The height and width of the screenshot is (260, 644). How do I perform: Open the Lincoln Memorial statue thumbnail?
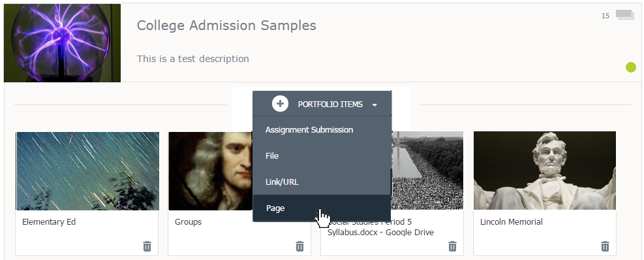545,171
